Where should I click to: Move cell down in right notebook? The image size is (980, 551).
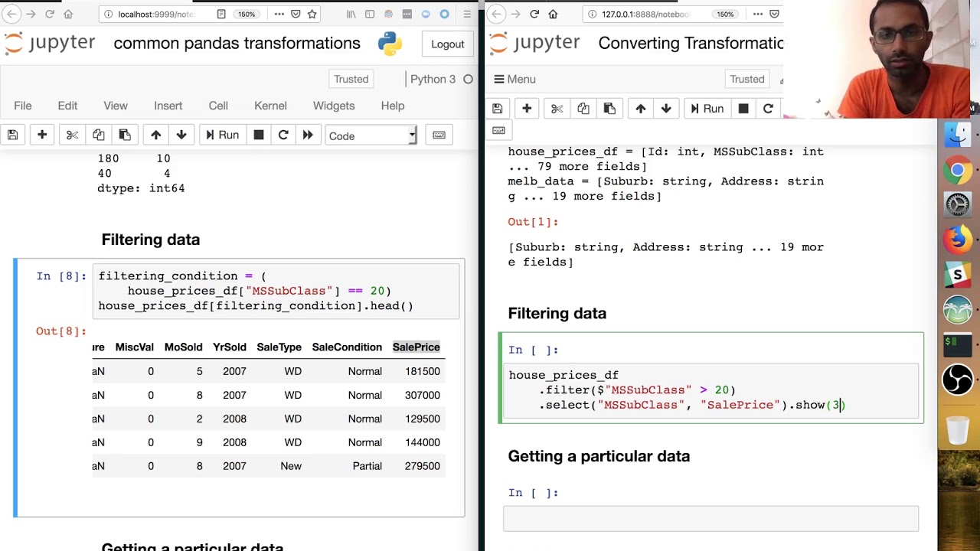[x=666, y=109]
